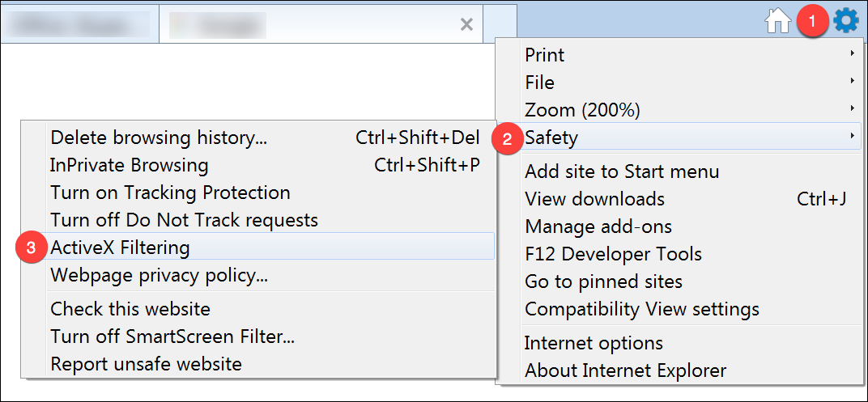Choose Check this website

(x=130, y=309)
